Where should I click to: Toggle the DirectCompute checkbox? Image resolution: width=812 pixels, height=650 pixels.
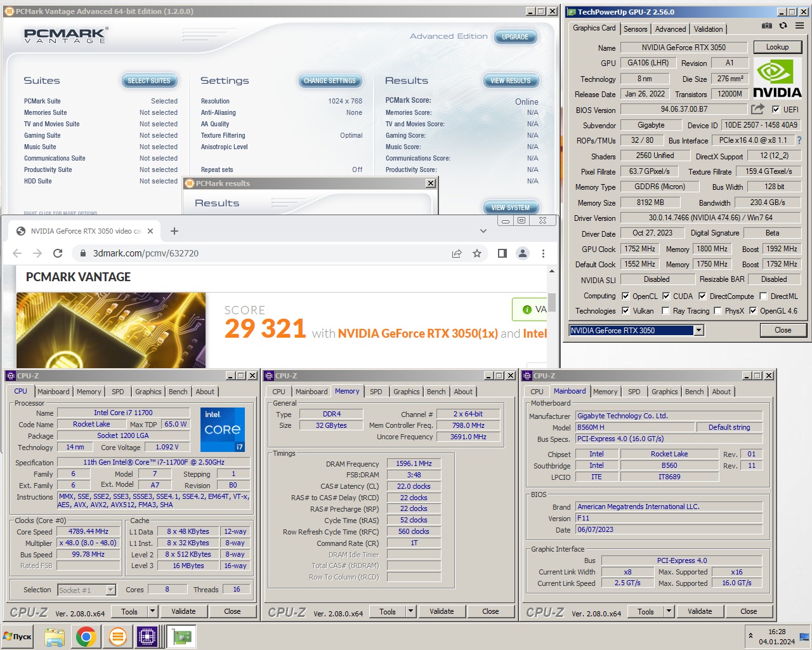702,296
